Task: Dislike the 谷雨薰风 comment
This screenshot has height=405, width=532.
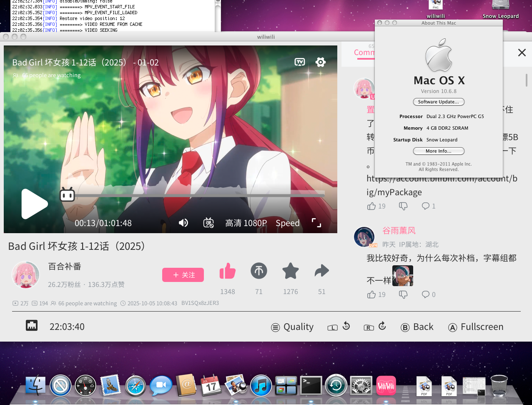Action: point(403,294)
